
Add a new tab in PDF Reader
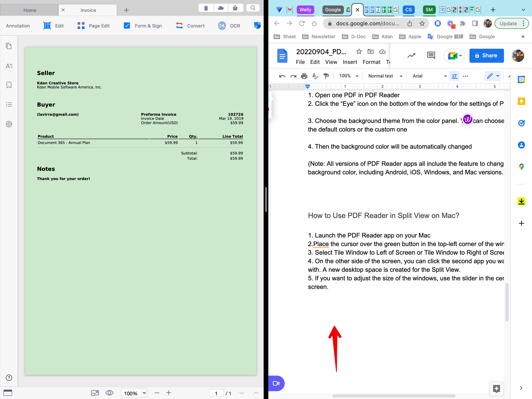coord(126,10)
